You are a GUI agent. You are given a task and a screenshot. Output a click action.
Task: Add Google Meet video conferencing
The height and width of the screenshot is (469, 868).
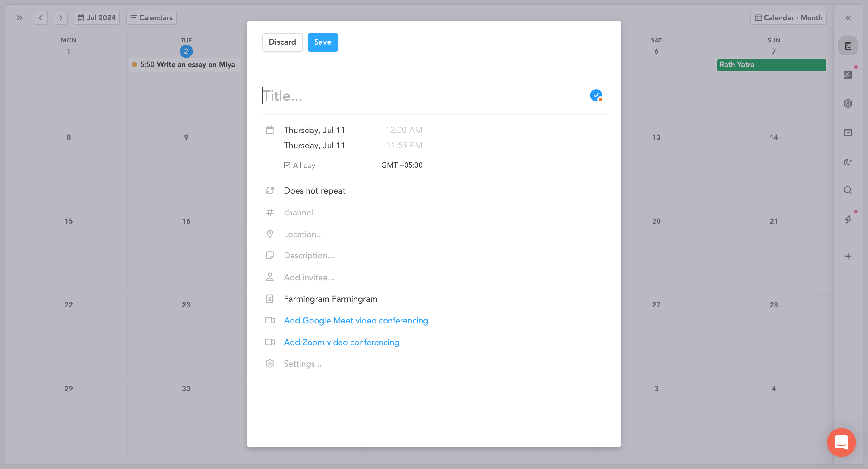[356, 320]
